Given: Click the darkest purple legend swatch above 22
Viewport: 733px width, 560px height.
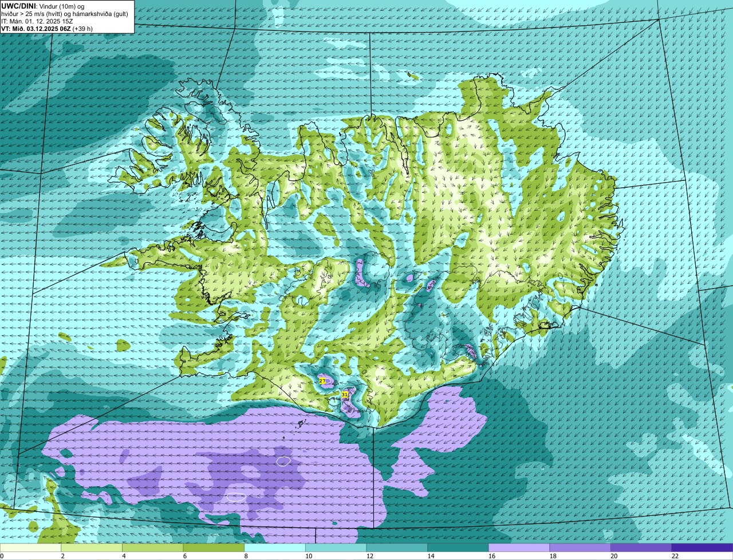Looking at the screenshot, I should pos(702,547).
